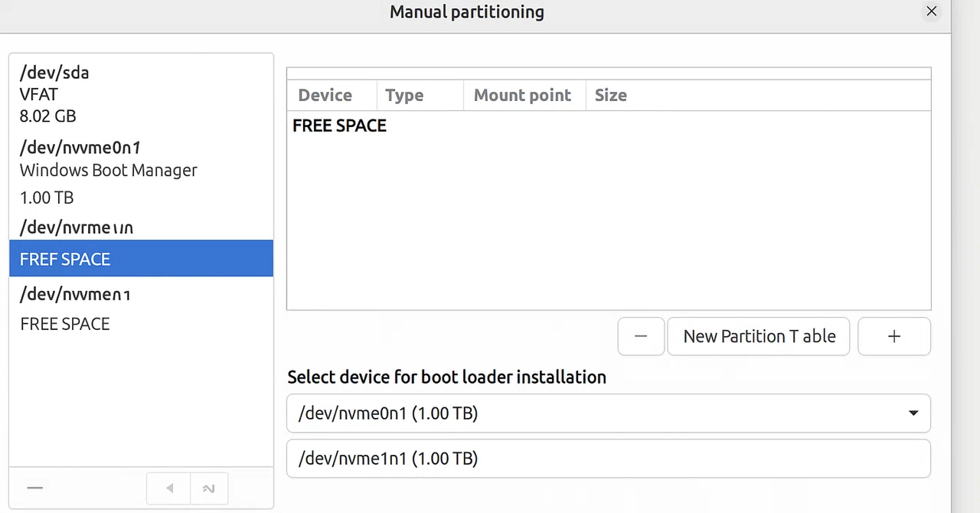Screen dimensions: 980x513
Task: Close the Manual partitioning dialog
Action: (x=932, y=11)
